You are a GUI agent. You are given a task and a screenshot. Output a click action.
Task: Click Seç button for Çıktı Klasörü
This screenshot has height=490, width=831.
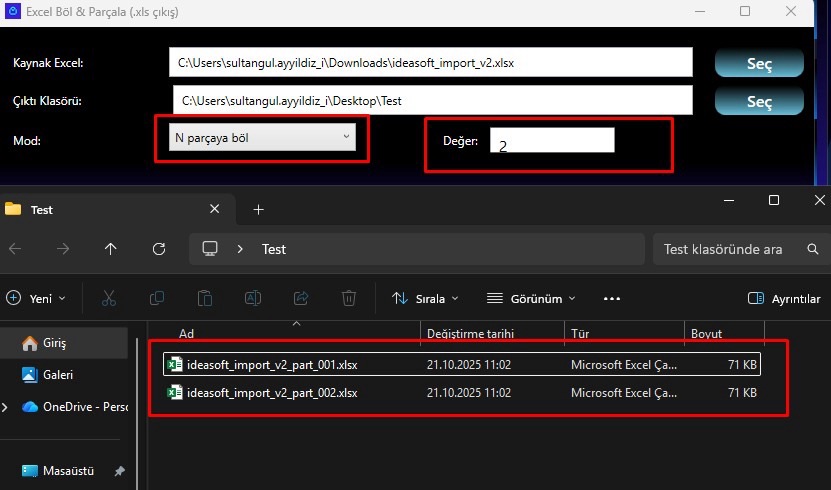click(759, 102)
